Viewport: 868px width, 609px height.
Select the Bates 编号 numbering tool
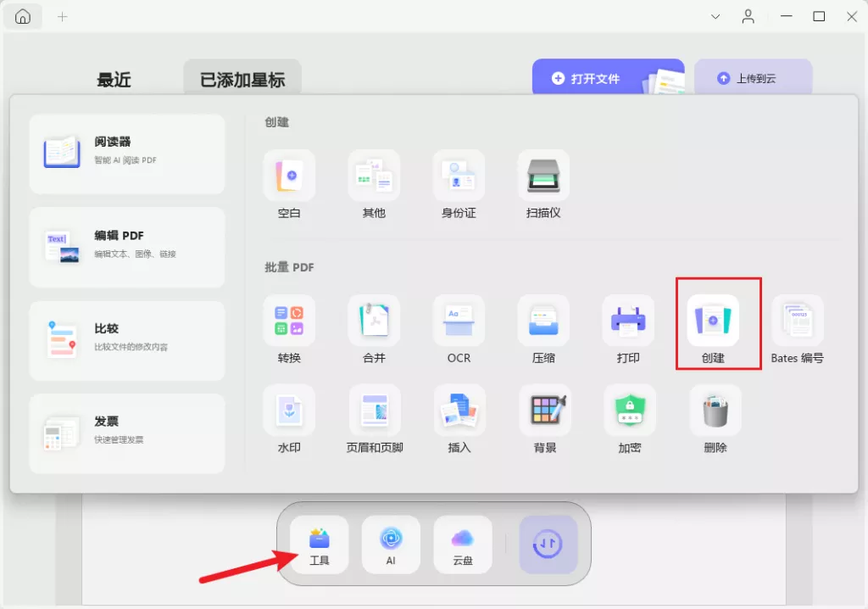click(x=798, y=321)
